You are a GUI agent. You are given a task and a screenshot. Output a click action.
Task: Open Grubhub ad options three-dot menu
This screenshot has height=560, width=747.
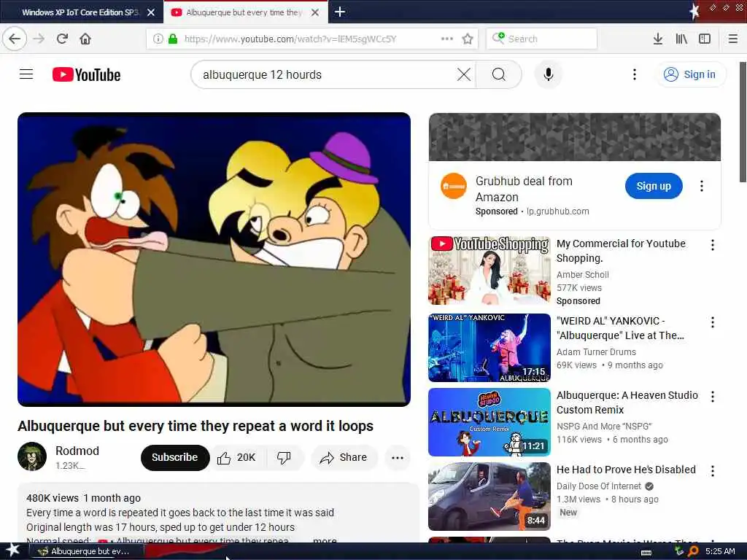tap(701, 186)
